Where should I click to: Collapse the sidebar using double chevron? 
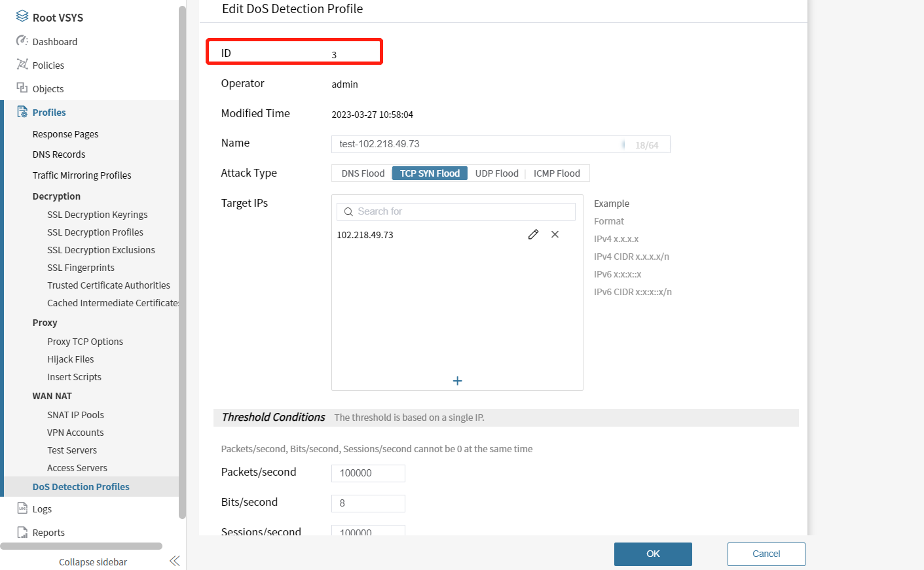174,561
